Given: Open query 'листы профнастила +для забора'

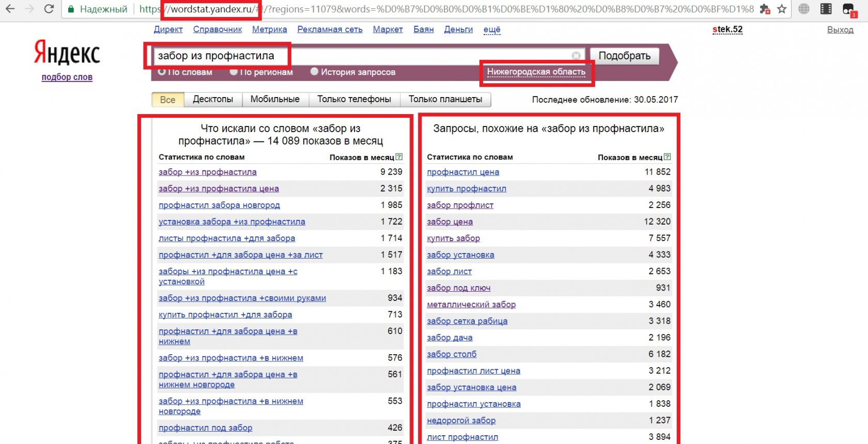Looking at the screenshot, I should coord(227,238).
